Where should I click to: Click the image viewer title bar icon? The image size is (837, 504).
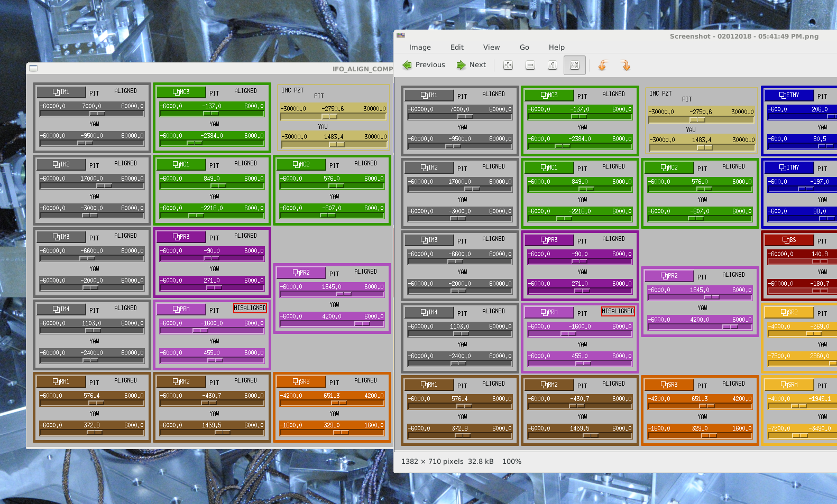401,35
